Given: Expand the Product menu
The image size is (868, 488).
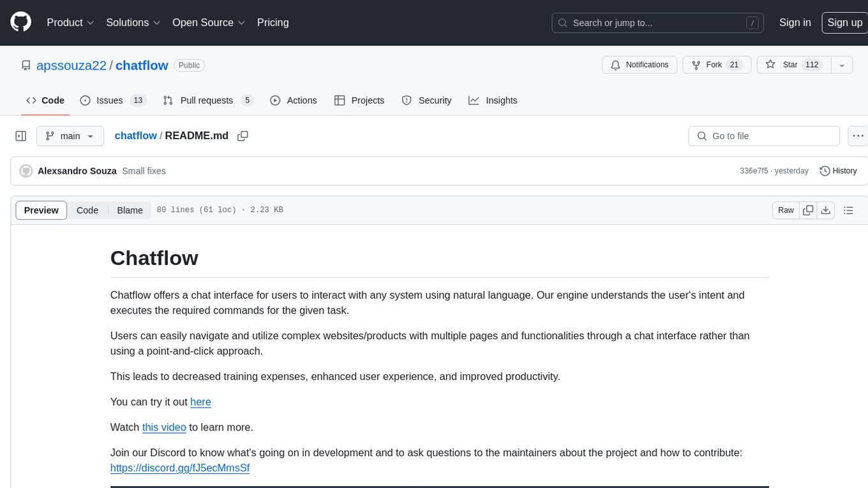Looking at the screenshot, I should [x=70, y=22].
